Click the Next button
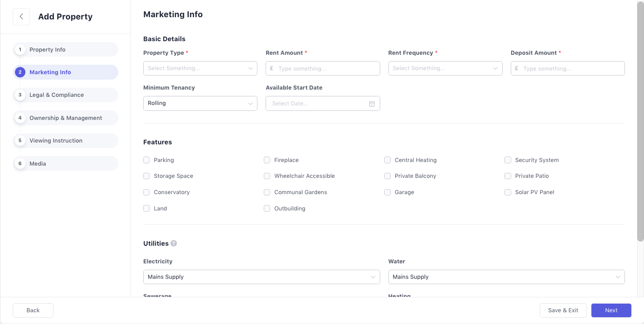The width and height of the screenshot is (644, 324). (x=611, y=310)
